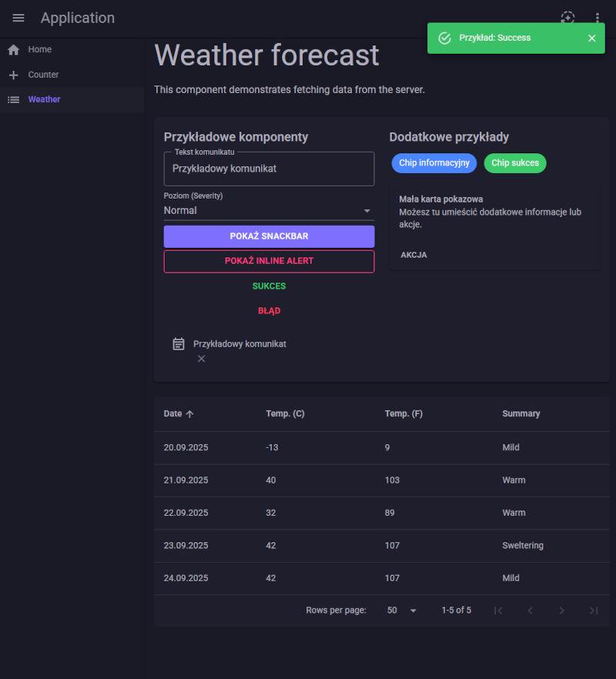
Task: Click the checkmark icon in Success snackbar
Action: point(444,38)
